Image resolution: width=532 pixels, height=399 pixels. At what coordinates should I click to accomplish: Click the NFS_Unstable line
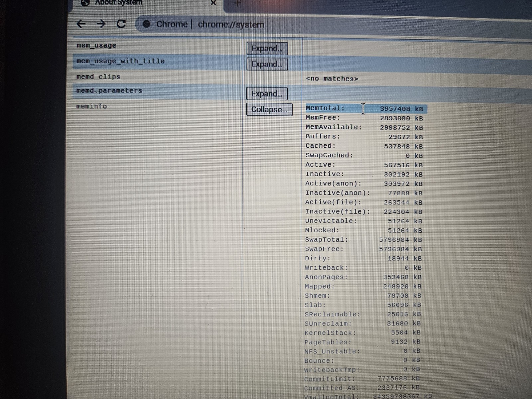click(362, 351)
